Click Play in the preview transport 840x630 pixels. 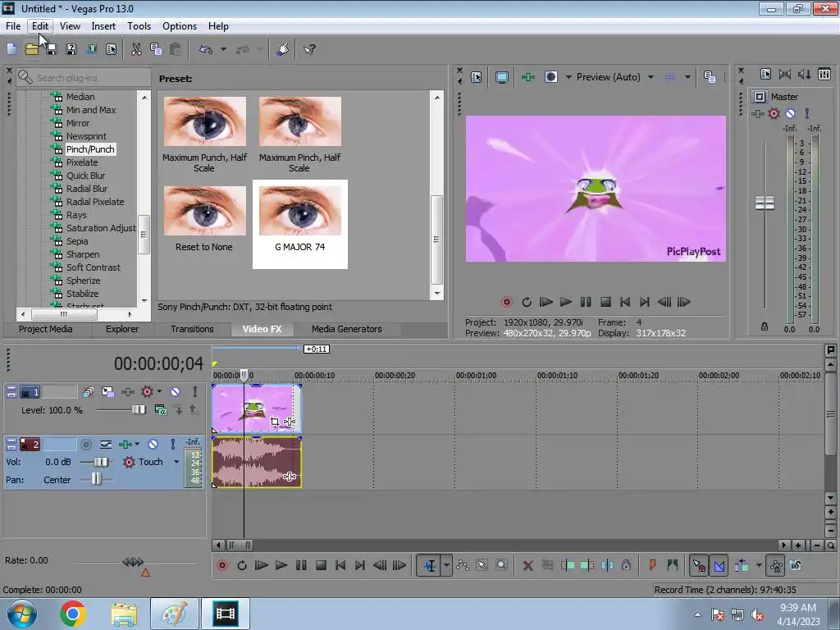(x=566, y=302)
